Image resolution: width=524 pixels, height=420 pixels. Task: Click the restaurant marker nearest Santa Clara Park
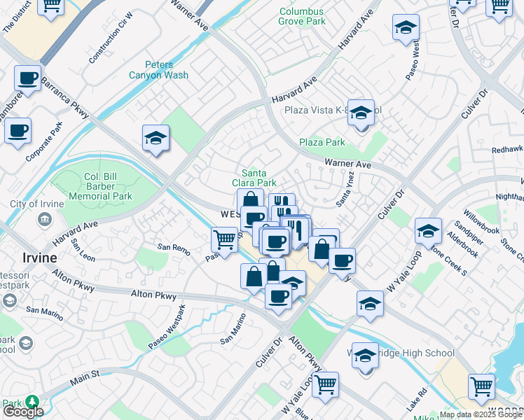[x=282, y=200]
